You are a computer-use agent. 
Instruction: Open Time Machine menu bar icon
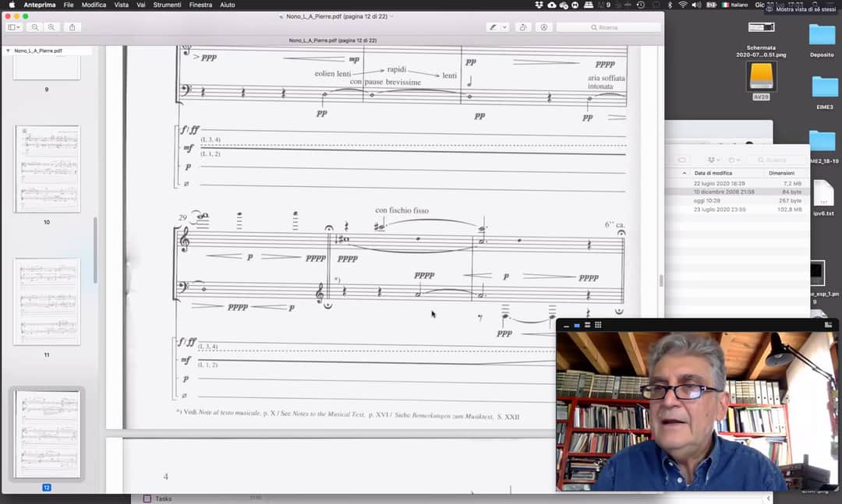(641, 5)
